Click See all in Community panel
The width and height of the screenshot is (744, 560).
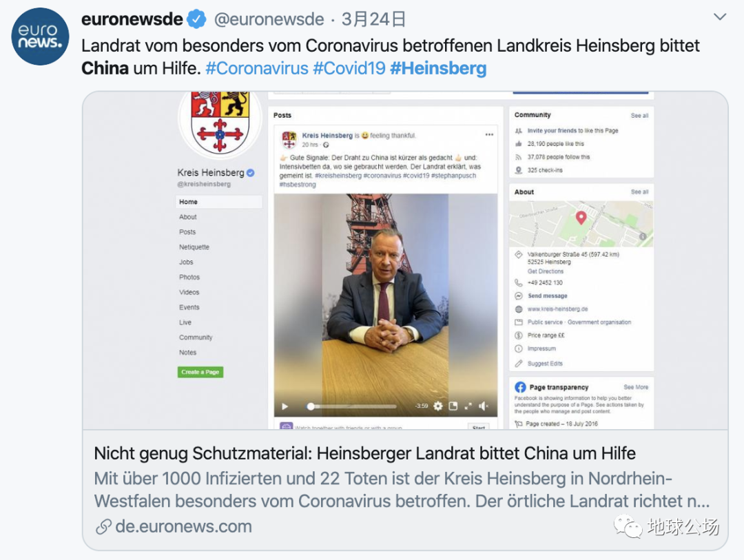point(639,115)
